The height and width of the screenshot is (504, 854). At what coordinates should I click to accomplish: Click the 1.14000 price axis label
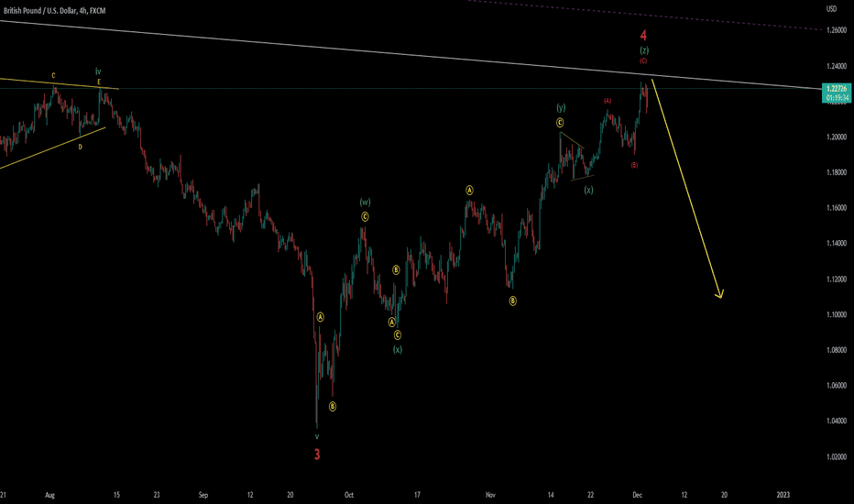tap(836, 243)
